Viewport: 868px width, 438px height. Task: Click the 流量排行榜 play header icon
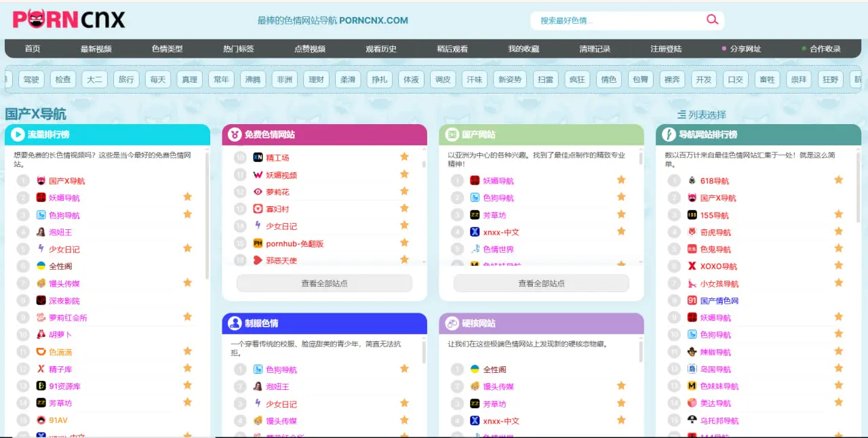[18, 134]
